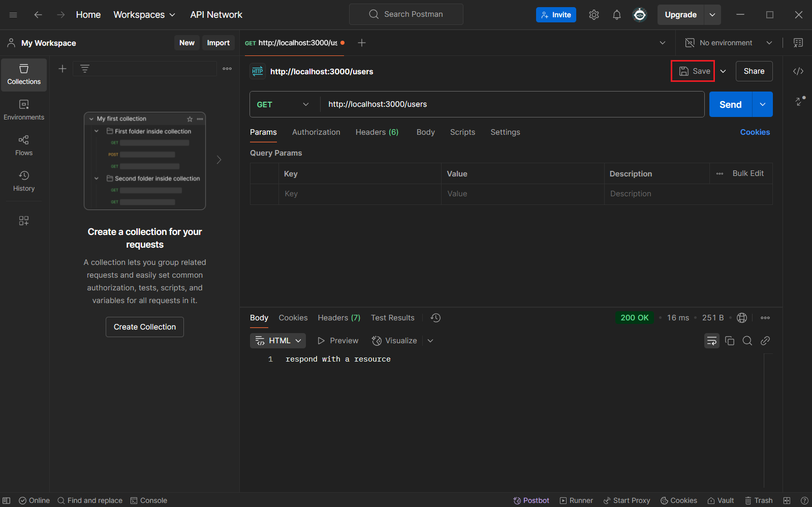Search within the response body
812x507 pixels.
coord(747,341)
